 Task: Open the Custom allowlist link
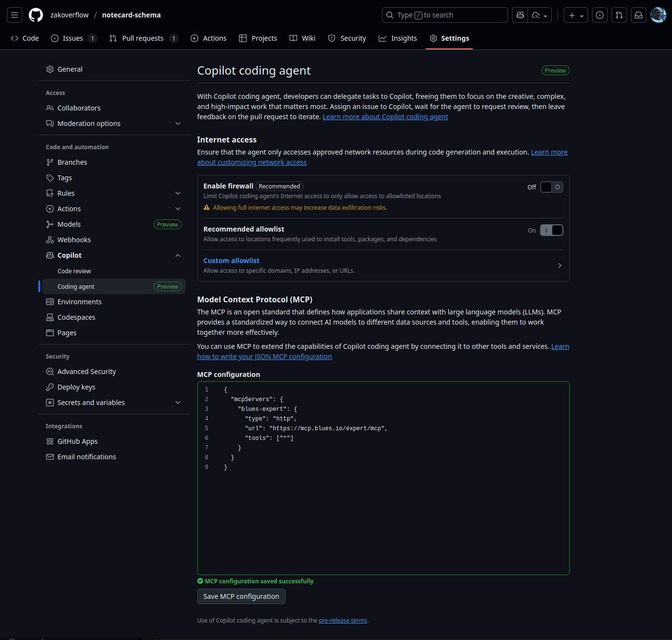point(231,261)
